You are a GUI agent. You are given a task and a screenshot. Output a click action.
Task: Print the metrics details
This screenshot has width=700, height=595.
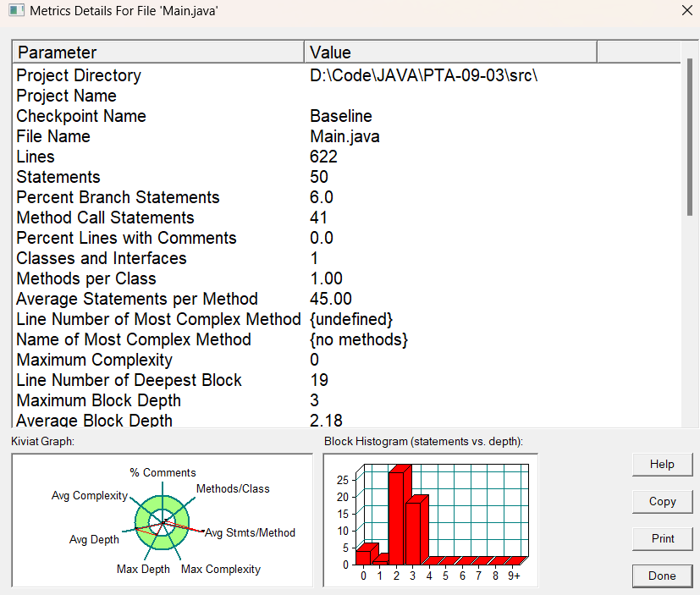click(662, 539)
